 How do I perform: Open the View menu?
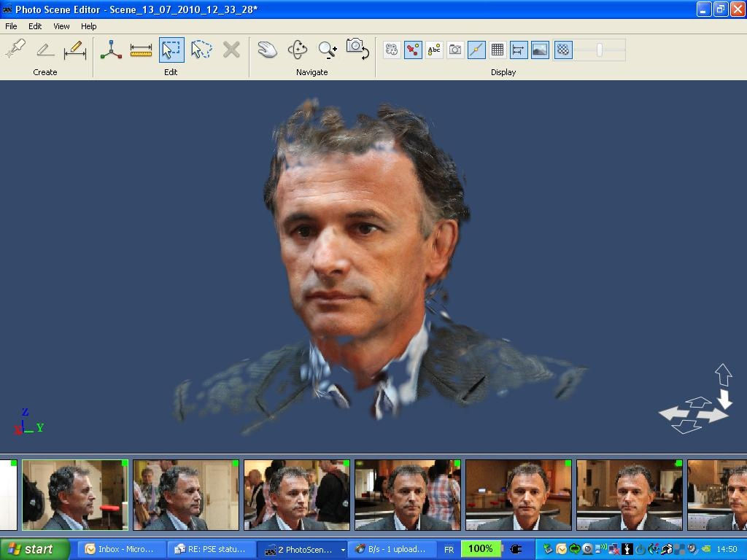(x=61, y=26)
